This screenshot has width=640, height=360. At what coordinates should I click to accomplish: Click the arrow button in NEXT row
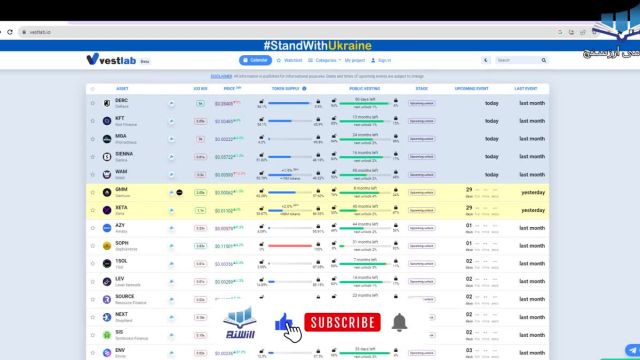[432, 317]
